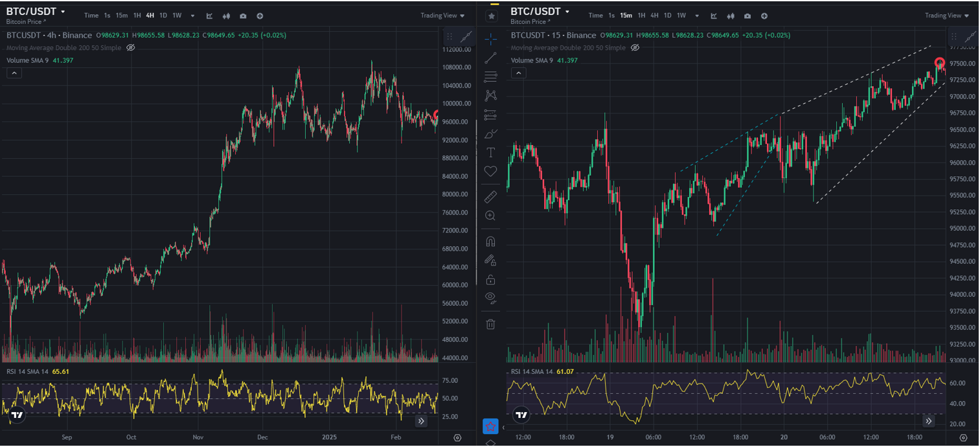Toggle hide all drawings eye icon
Screen dimensions: 980x447
tap(490, 297)
